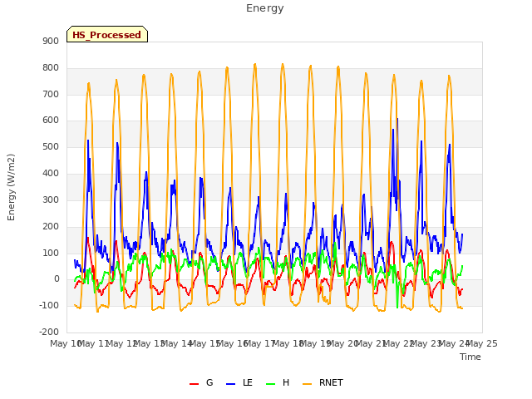Image resolution: width=532 pixels, height=399 pixels.
Task: Click the -200 y-axis tick label
Action: pyautogui.click(x=49, y=332)
